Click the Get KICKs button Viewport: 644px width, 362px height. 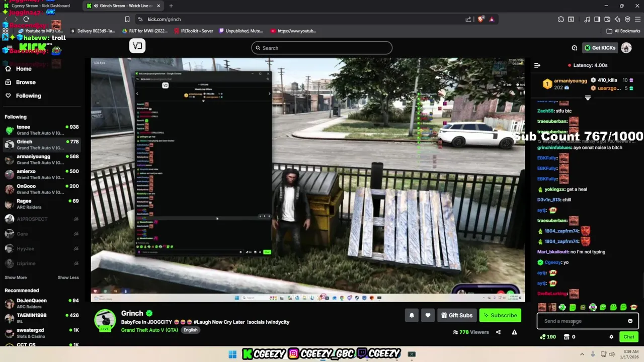pyautogui.click(x=600, y=48)
